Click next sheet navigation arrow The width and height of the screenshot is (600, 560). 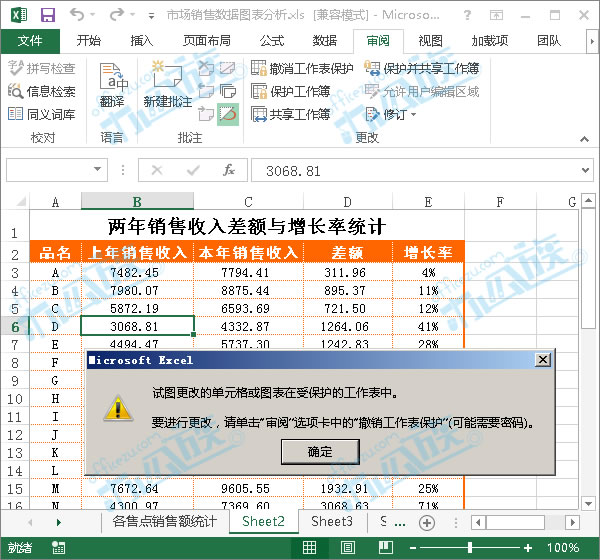[x=59, y=522]
